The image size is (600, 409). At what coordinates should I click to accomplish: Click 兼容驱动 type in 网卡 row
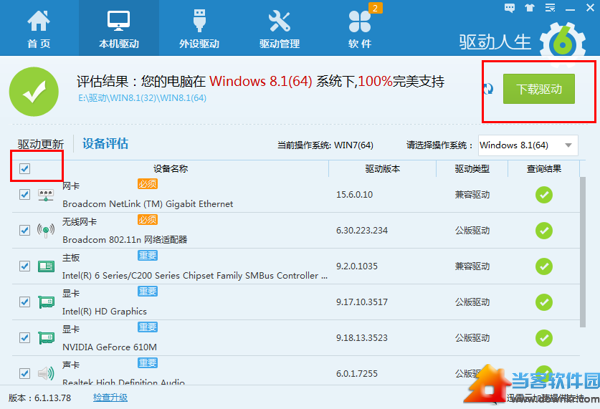point(472,195)
